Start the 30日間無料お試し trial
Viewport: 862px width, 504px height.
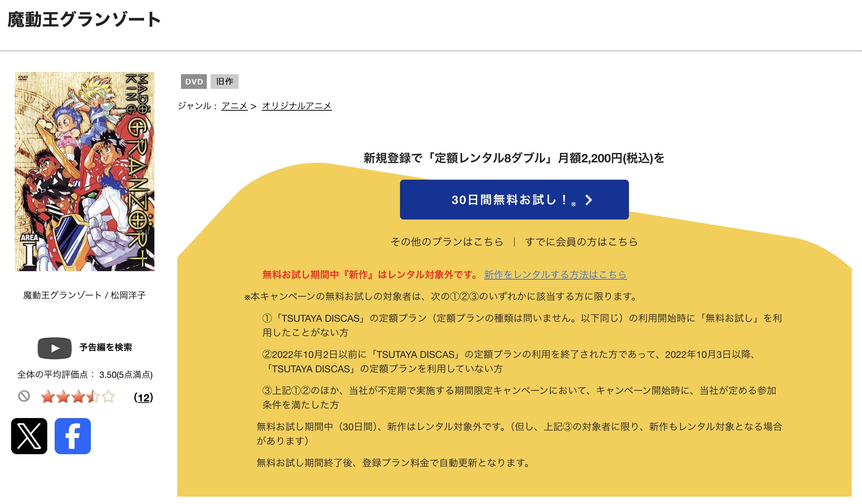514,200
